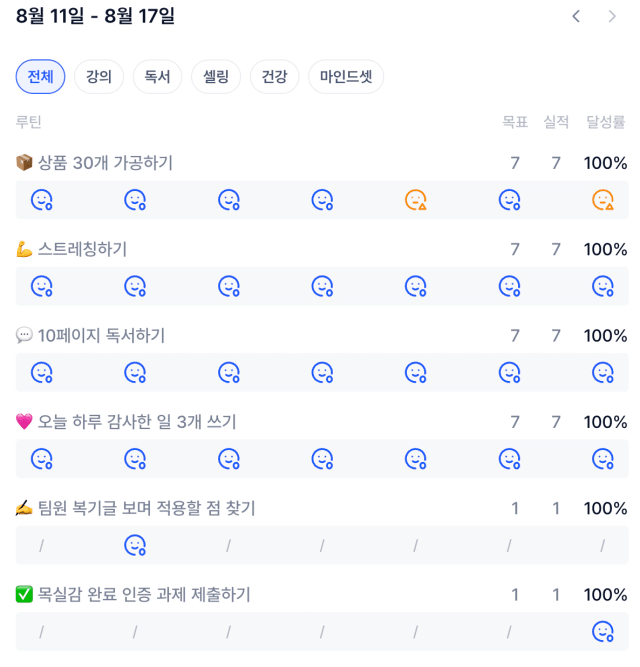Go to next week with right chevron
Viewport: 640px width, 667px height.
click(x=612, y=17)
